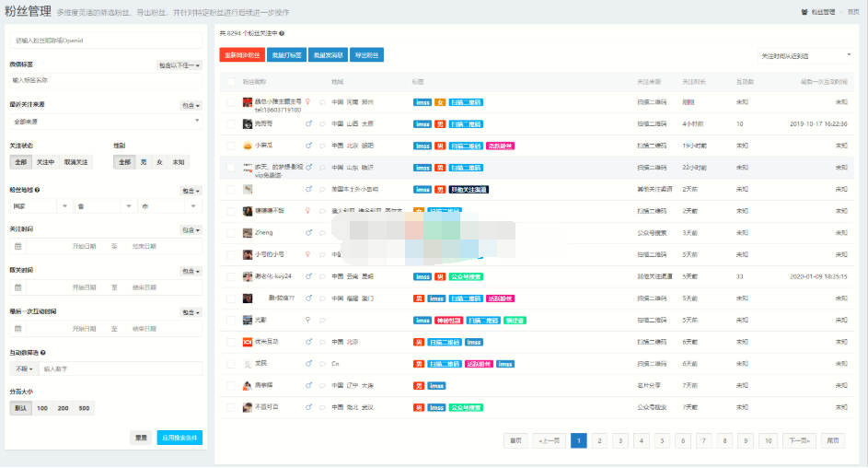The image size is (868, 468).
Task: Click the 应用搜索条件 apply button
Action: (179, 438)
